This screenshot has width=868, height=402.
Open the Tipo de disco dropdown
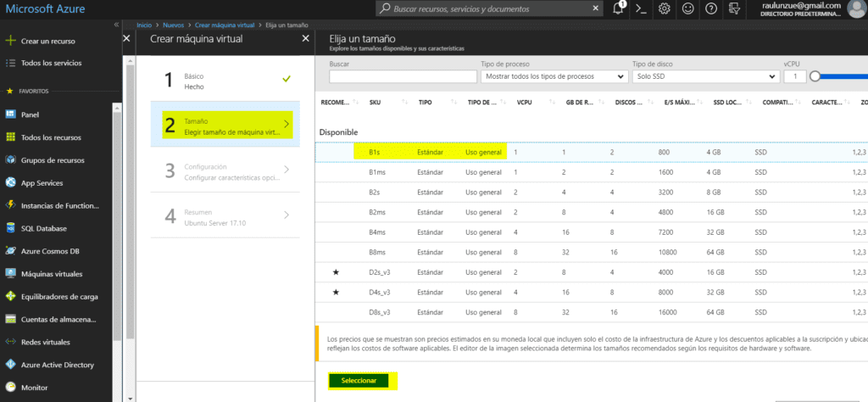706,76
